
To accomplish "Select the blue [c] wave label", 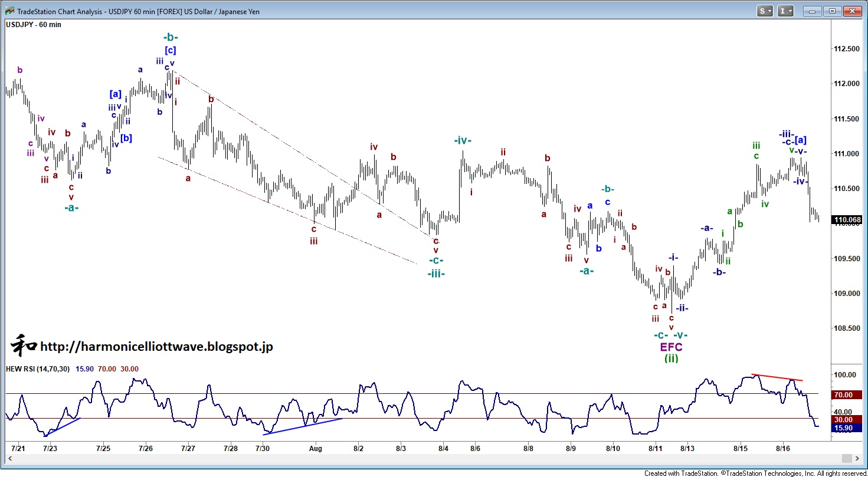I will pos(170,50).
